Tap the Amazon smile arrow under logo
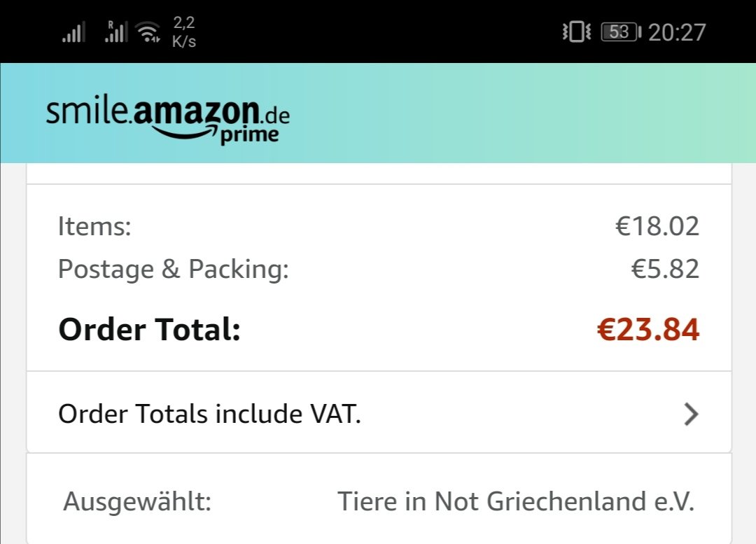The height and width of the screenshot is (544, 756). [185, 132]
